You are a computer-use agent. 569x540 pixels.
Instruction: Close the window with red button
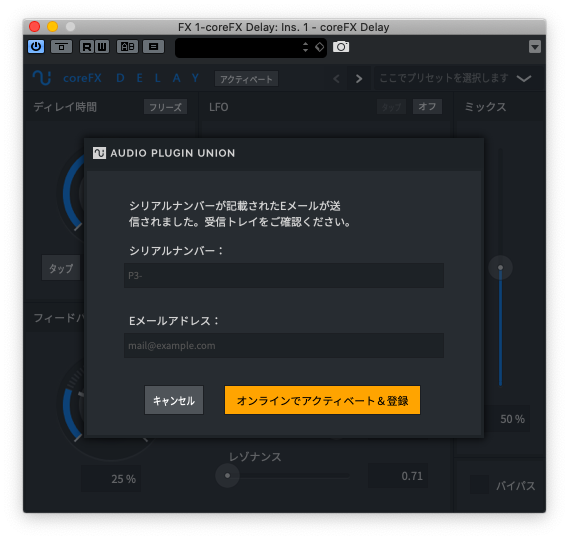(x=34, y=26)
